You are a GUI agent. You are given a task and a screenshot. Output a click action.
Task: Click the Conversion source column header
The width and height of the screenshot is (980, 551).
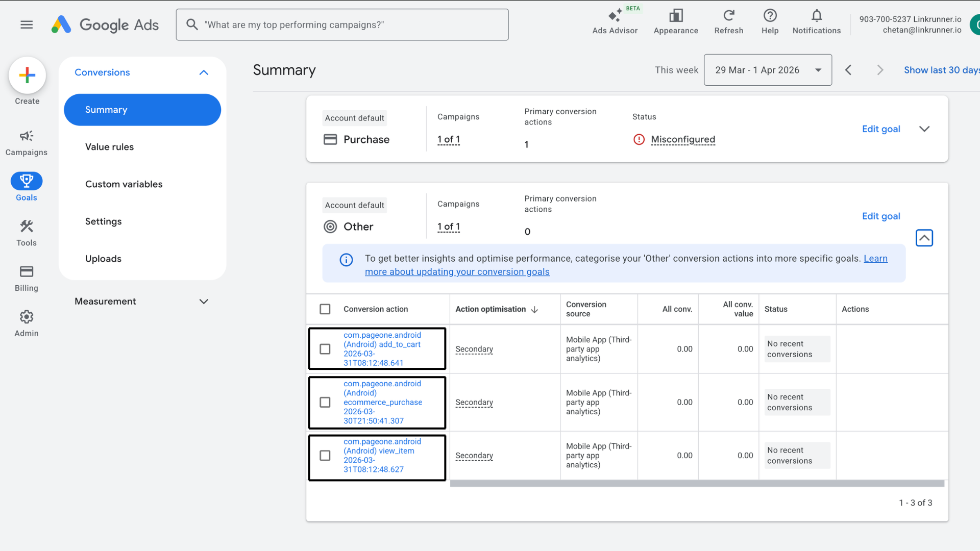point(585,309)
